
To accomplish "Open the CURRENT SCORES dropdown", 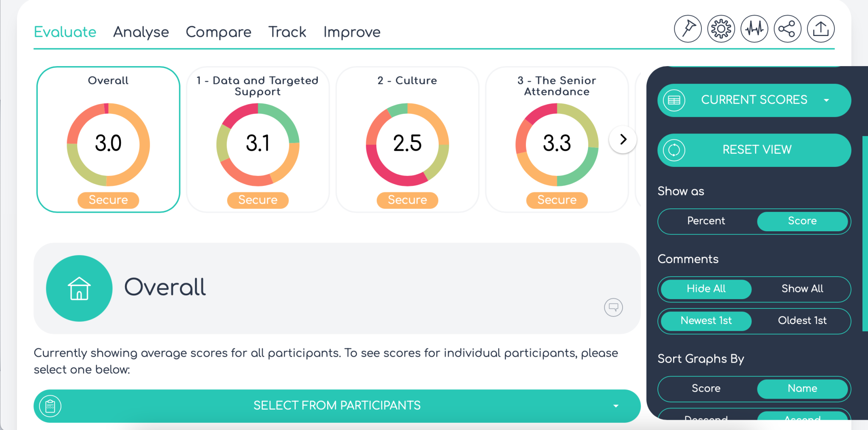I will 754,100.
